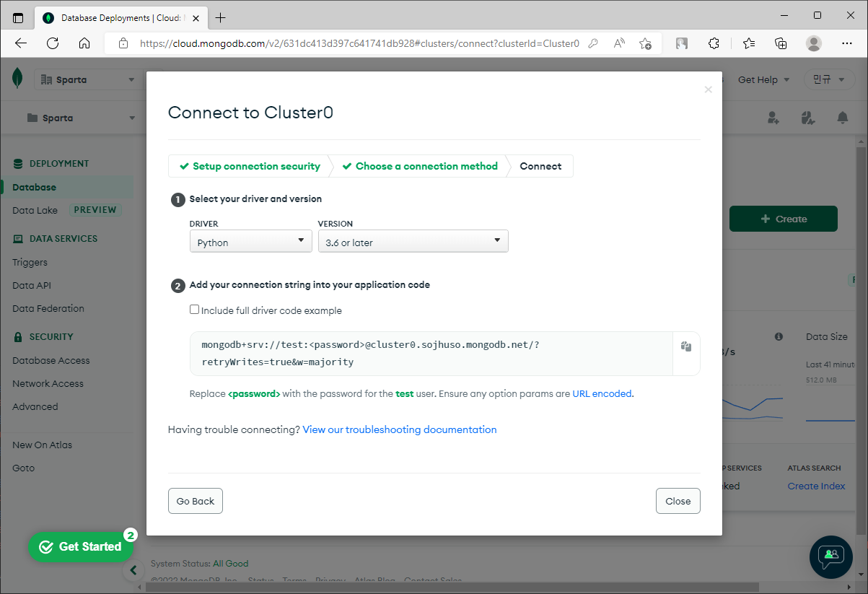Open the chat support bubble
The image size is (868, 594).
click(x=831, y=556)
